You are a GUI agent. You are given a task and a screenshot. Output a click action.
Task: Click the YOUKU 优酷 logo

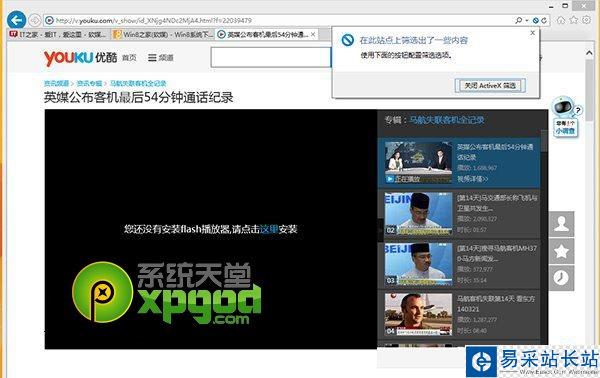[x=80, y=58]
